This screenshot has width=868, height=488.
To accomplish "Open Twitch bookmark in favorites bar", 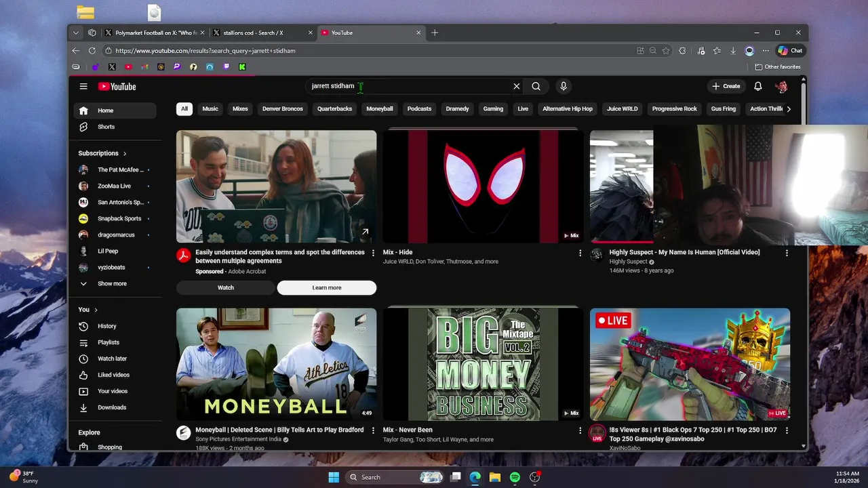I will point(226,66).
